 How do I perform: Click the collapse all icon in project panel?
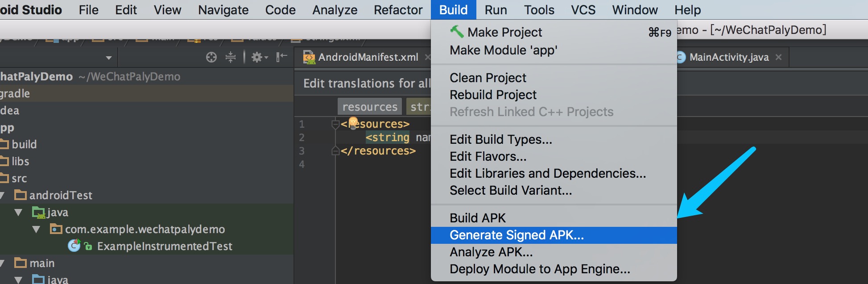(231, 57)
